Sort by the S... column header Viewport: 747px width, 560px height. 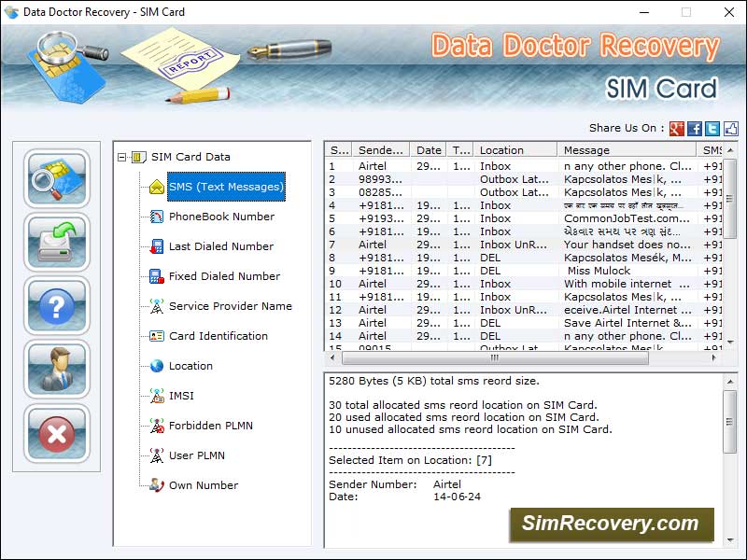(339, 150)
